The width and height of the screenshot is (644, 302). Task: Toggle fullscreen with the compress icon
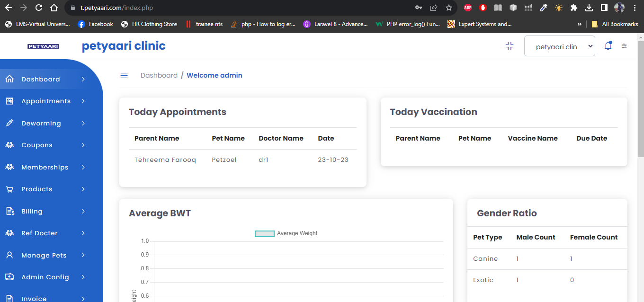[510, 46]
